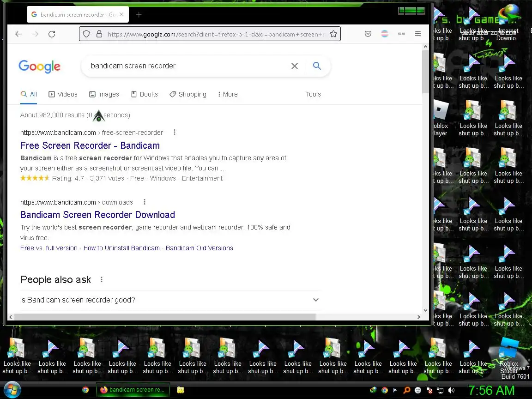The width and height of the screenshot is (532, 399).
Task: Click the padlock site information icon
Action: 99,34
